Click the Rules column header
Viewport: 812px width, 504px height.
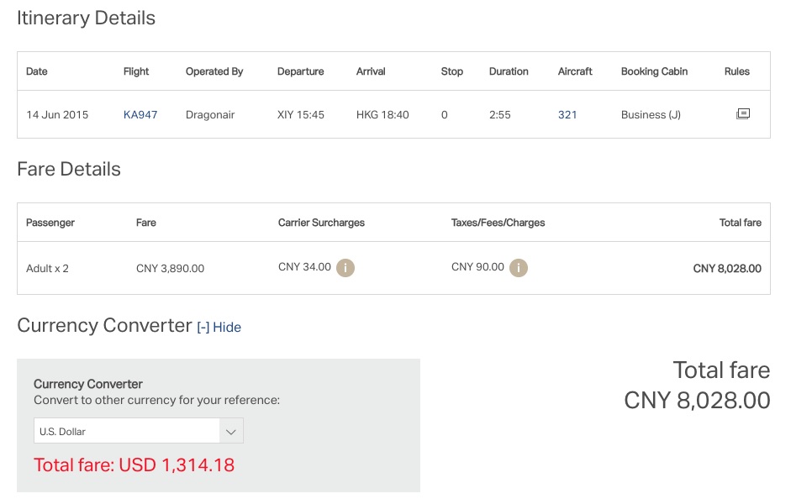736,71
